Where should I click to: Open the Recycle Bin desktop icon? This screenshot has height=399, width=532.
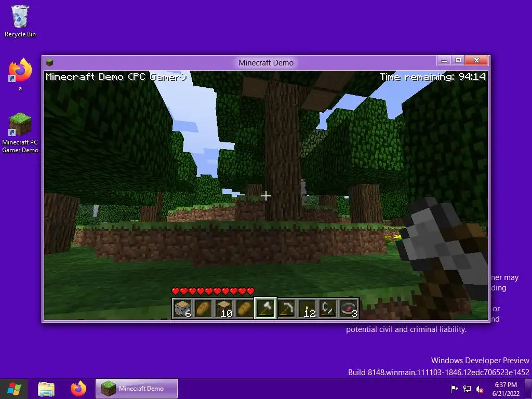point(20,21)
